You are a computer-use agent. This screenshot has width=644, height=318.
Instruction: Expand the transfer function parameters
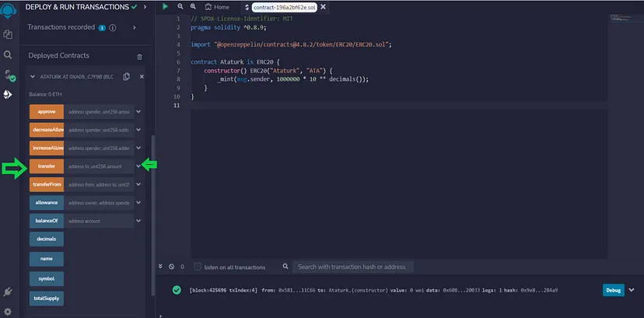pos(138,166)
